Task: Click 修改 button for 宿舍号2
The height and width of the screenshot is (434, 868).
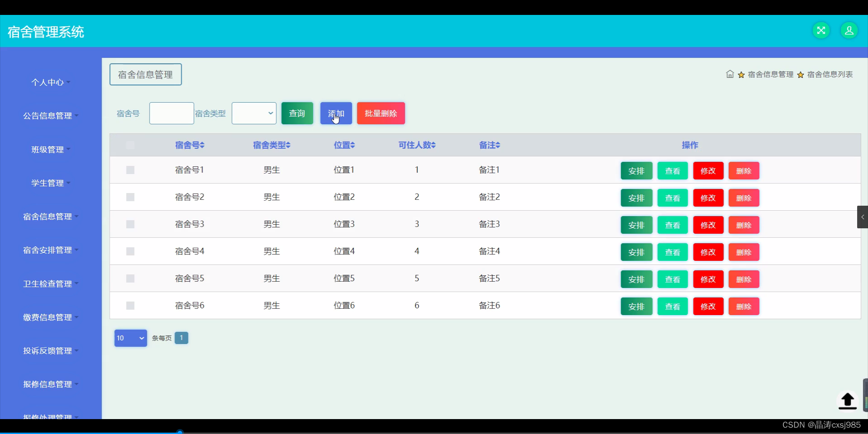Action: coord(708,198)
